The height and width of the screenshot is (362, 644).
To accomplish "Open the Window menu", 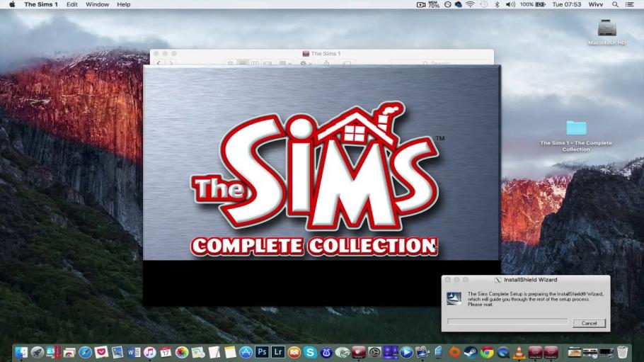I will 97,4.
